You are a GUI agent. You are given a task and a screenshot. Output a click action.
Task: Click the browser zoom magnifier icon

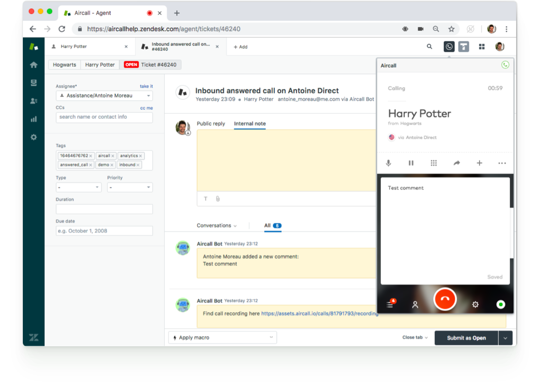click(436, 29)
